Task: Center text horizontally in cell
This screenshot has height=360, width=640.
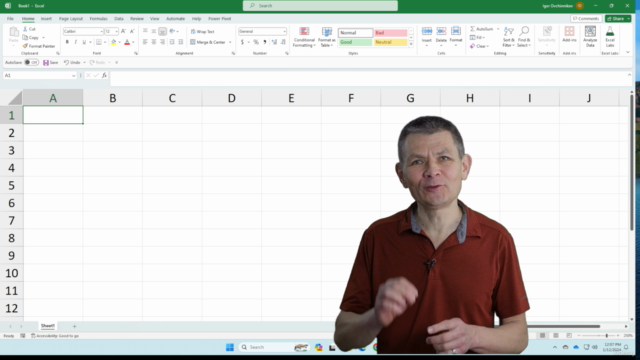Action: (153, 42)
